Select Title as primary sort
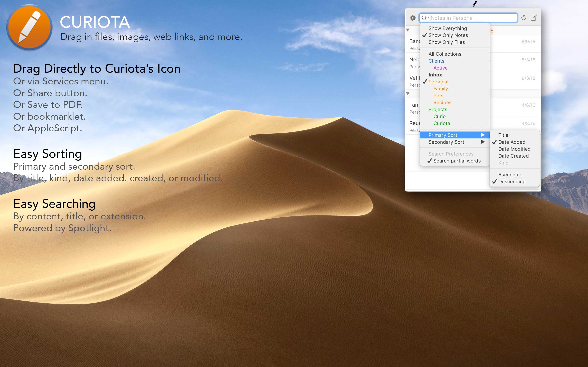The width and height of the screenshot is (588, 367). coord(503,135)
